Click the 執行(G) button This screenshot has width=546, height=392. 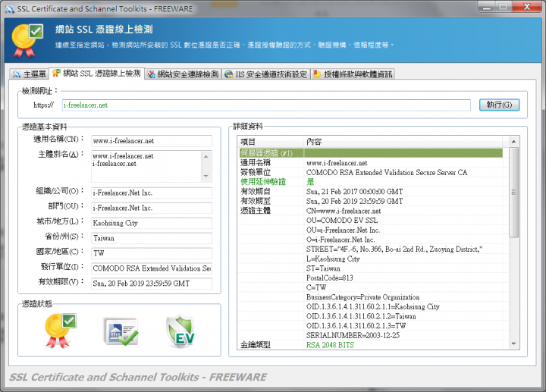[499, 105]
